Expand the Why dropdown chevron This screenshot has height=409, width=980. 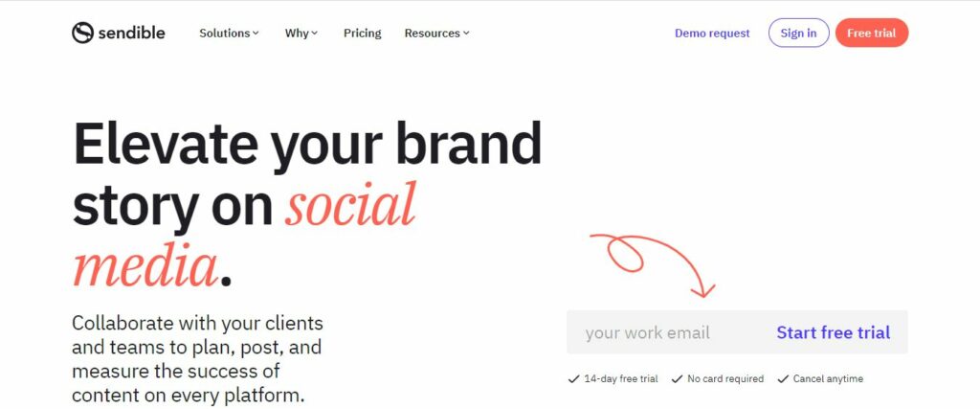pos(314,34)
